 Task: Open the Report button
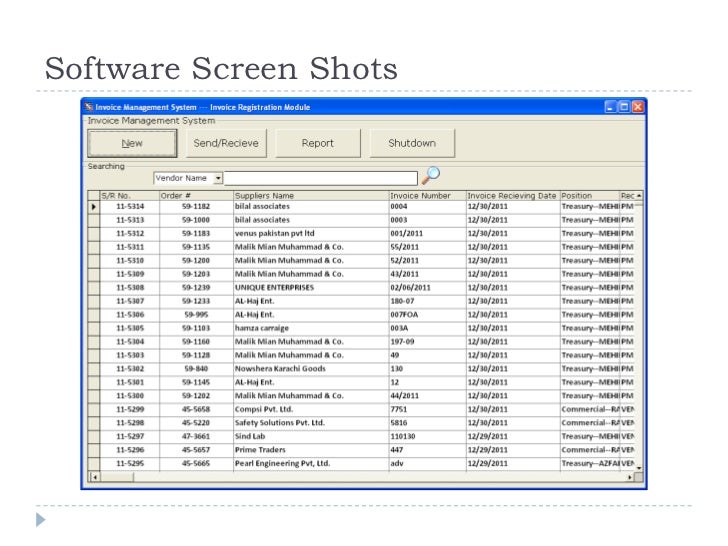tap(318, 143)
